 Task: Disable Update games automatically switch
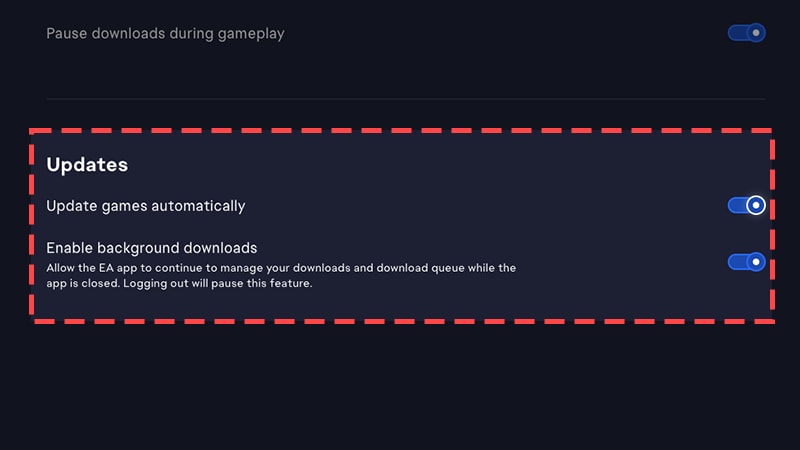click(x=746, y=205)
